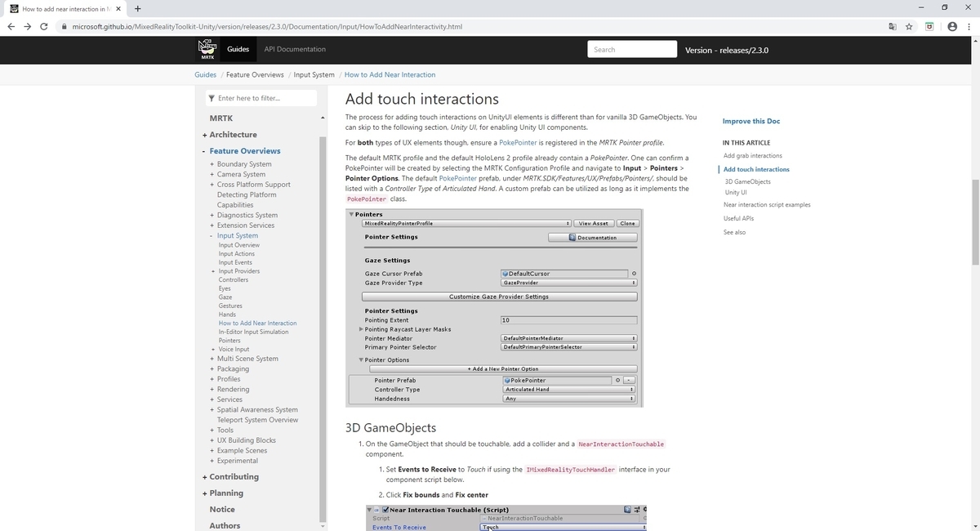
Task: Open Hands page in sidebar
Action: pyautogui.click(x=227, y=315)
